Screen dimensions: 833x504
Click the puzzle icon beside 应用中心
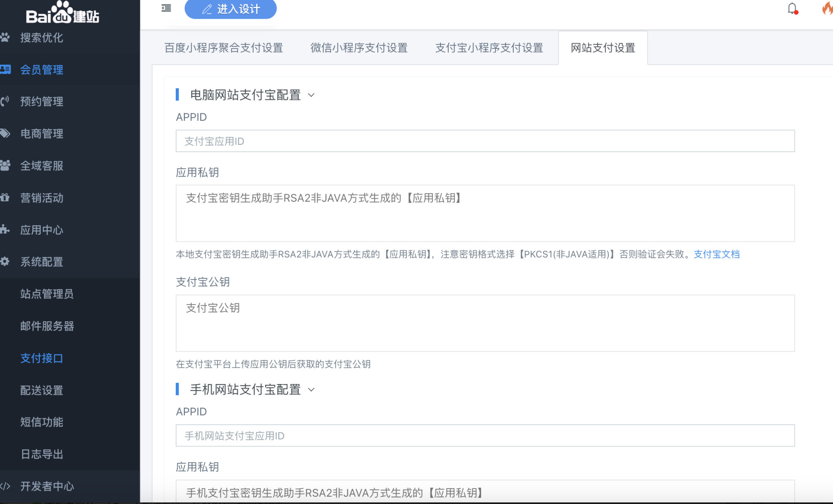click(x=5, y=229)
